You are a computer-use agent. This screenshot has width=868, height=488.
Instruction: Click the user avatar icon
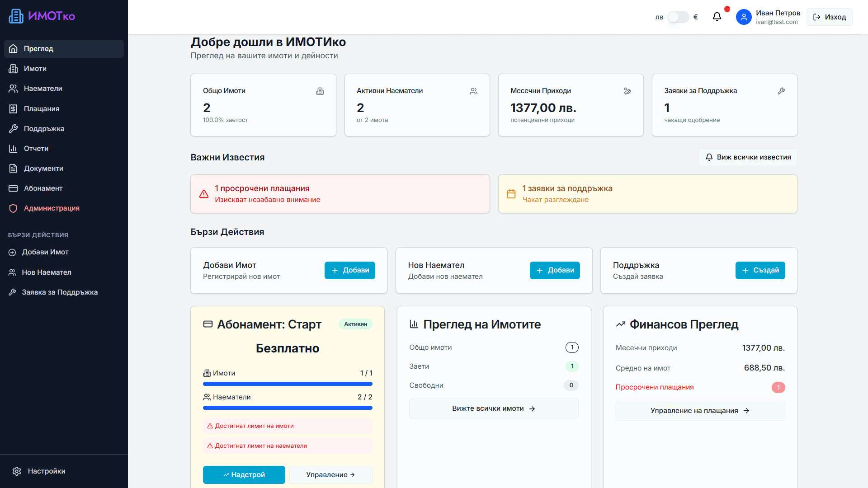[744, 17]
